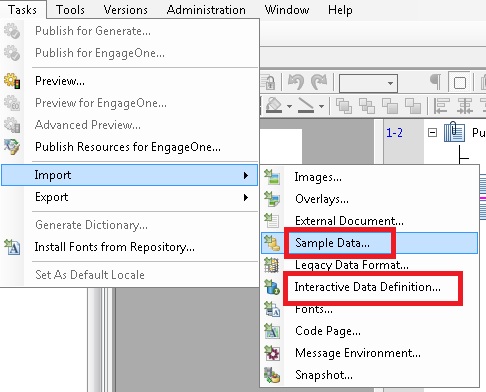
Task: Click the Snapshot import icon
Action: pos(272,375)
